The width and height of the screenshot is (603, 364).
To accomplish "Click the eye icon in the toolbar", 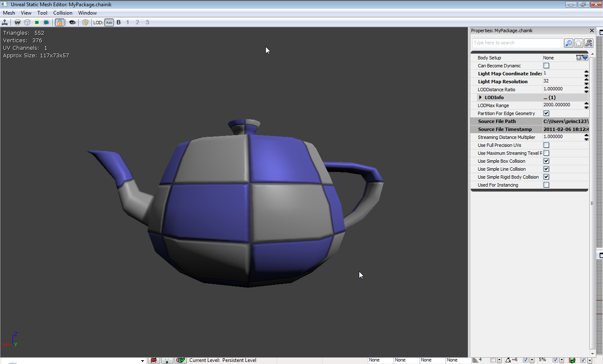I will (x=72, y=22).
